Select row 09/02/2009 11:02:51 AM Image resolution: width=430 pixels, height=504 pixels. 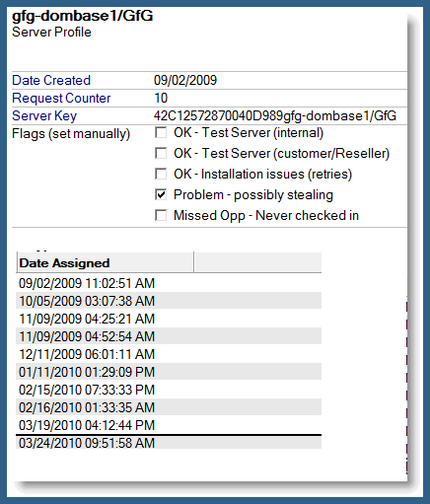pyautogui.click(x=169, y=283)
